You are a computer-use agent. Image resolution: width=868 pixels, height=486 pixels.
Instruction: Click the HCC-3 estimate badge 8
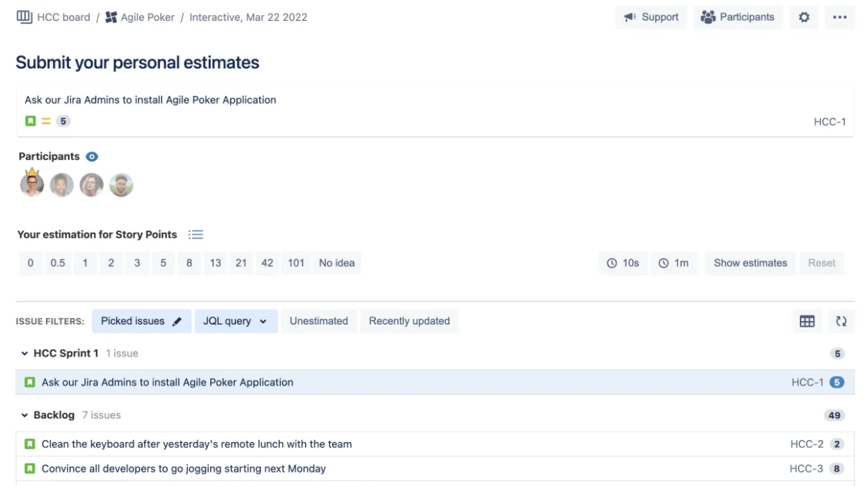[837, 469]
